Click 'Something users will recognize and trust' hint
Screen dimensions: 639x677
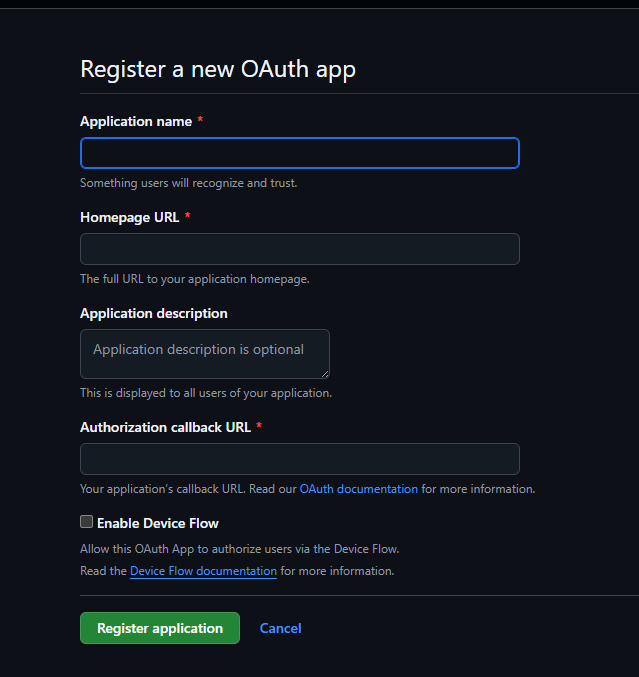pos(189,183)
